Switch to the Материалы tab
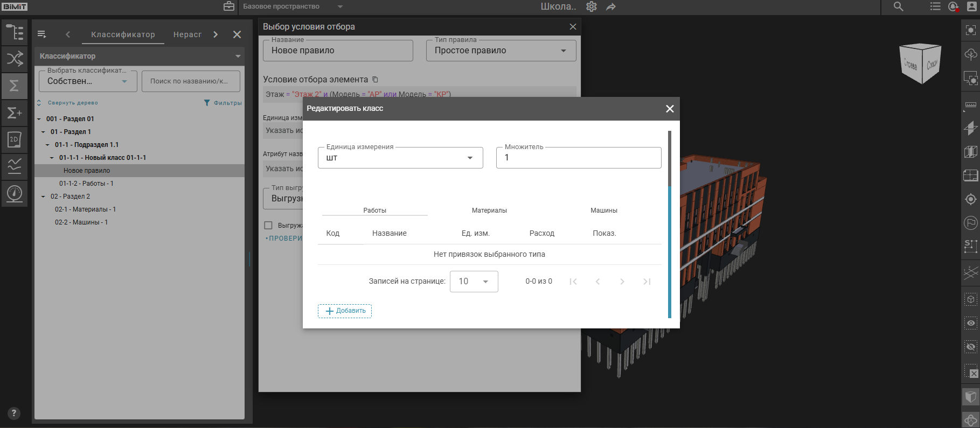The width and height of the screenshot is (980, 428). (489, 211)
